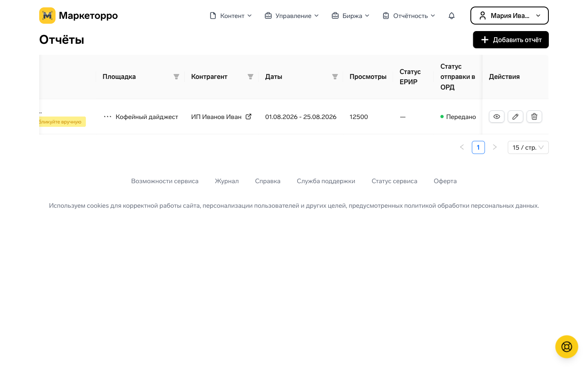The image size is (588, 368).
Task: Open Контент menu
Action: click(x=231, y=16)
